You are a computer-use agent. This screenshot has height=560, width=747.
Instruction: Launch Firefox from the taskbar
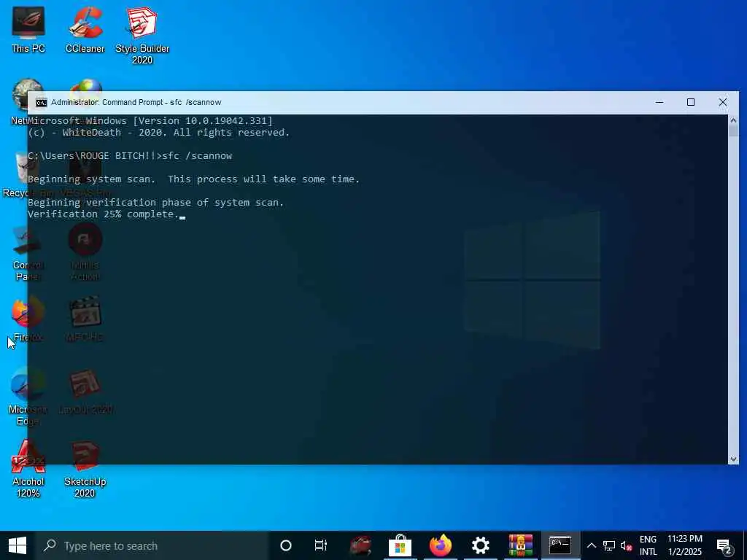[440, 545]
